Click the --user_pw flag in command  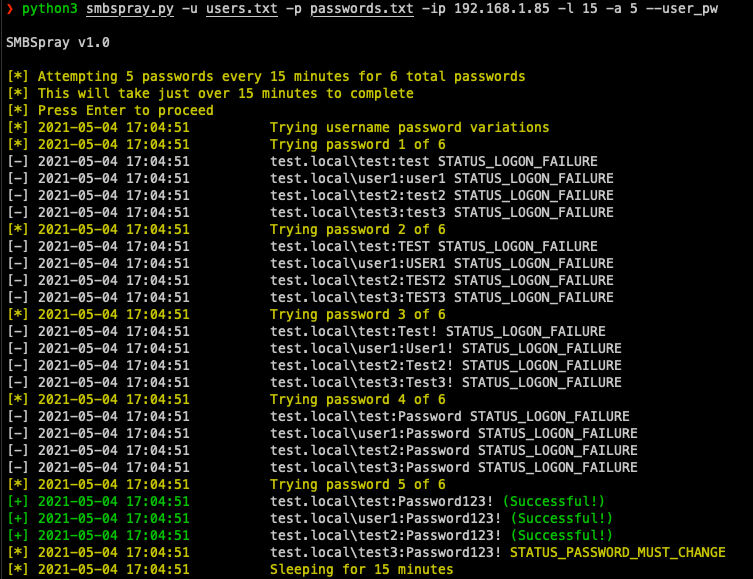click(681, 9)
